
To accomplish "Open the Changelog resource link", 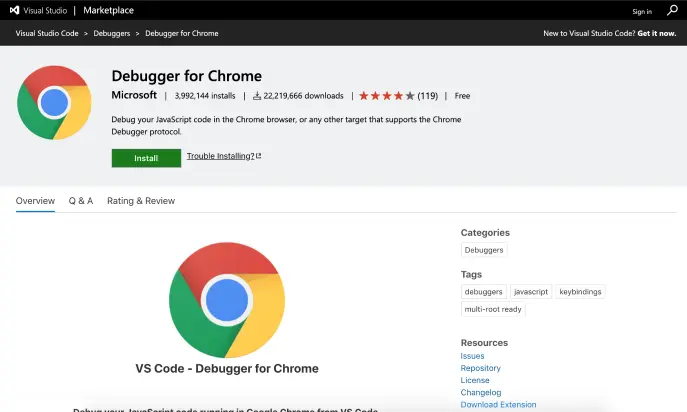I will click(x=481, y=392).
